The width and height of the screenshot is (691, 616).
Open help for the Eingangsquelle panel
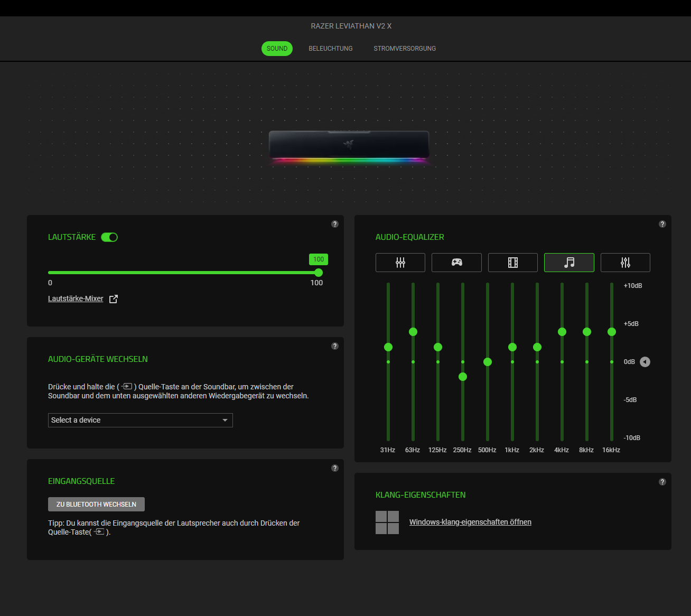point(335,468)
